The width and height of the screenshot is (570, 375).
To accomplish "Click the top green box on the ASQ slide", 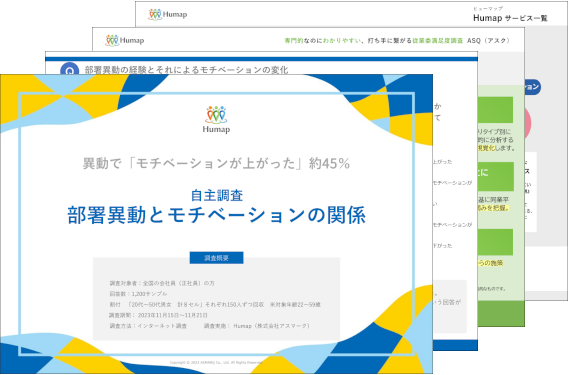I will [x=496, y=110].
